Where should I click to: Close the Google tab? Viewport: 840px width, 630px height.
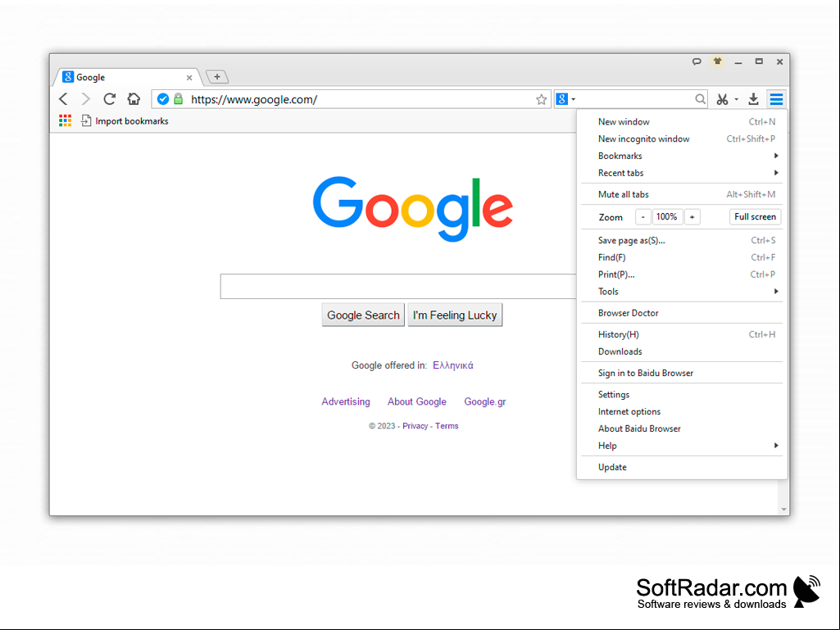[x=189, y=78]
